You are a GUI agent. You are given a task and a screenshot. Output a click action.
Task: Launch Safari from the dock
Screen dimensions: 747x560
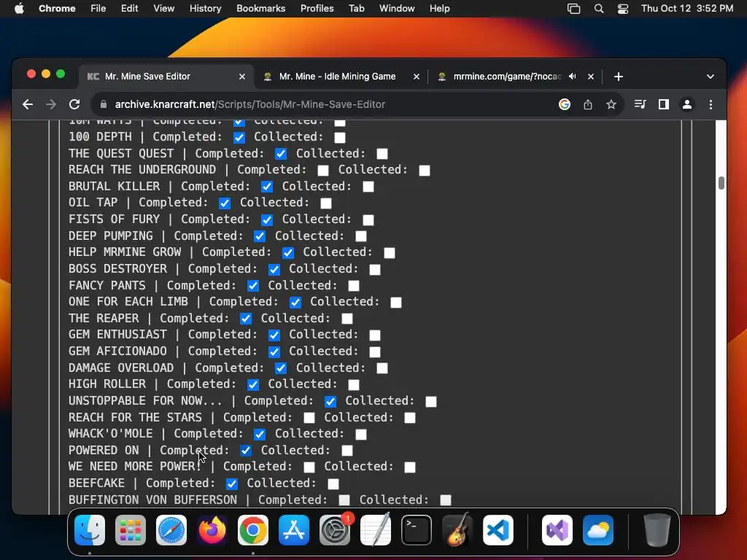pos(171,530)
